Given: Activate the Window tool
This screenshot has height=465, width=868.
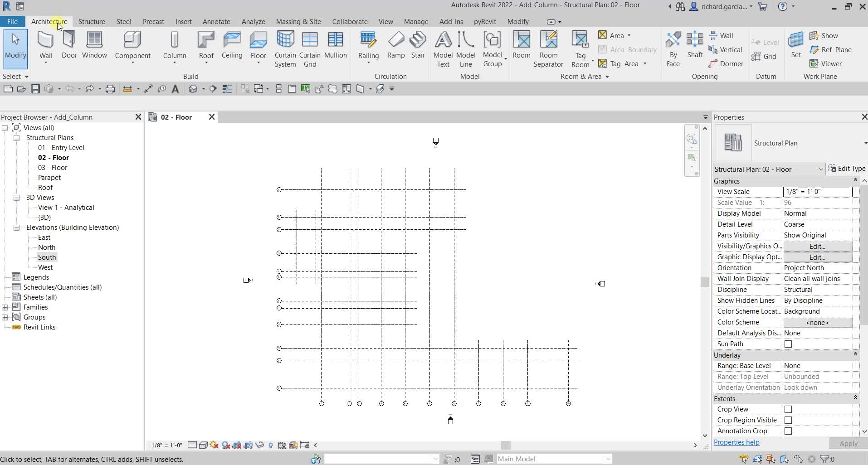Looking at the screenshot, I should 94,45.
